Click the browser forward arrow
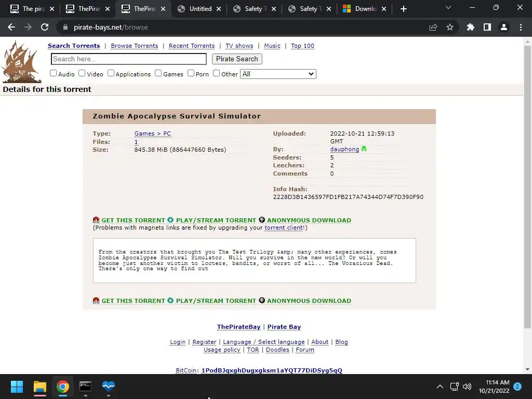532x399 pixels. (x=28, y=27)
